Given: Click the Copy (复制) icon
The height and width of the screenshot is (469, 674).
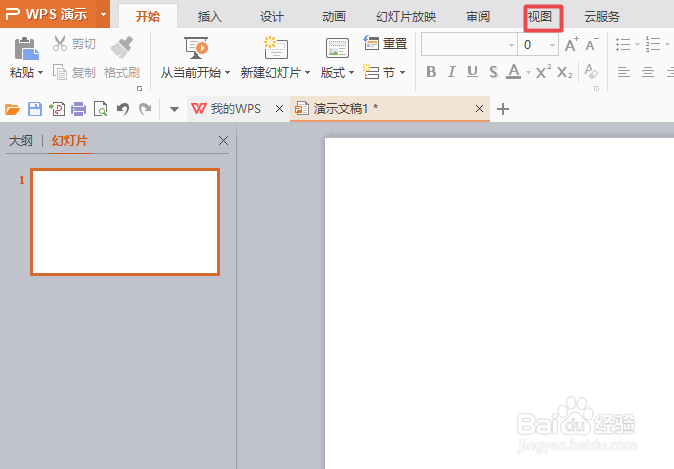Looking at the screenshot, I should (x=60, y=72).
